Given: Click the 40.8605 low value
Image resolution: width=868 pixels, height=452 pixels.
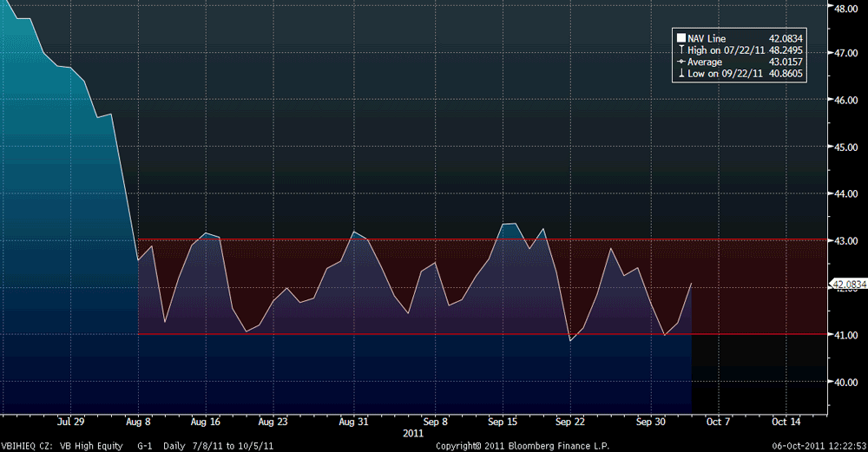Looking at the screenshot, I should pos(786,74).
